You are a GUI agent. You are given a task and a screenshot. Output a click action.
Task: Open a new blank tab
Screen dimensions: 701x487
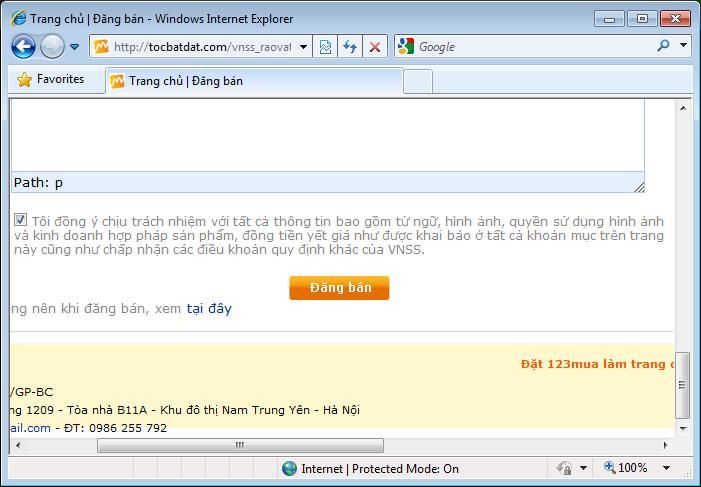(x=418, y=81)
